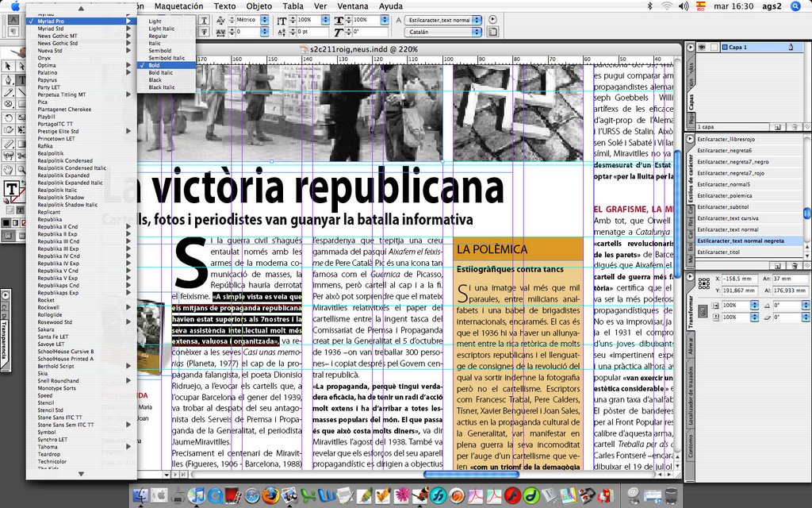The height and width of the screenshot is (508, 812).
Task: Select the Zoom magnifier tool
Action: [21, 170]
